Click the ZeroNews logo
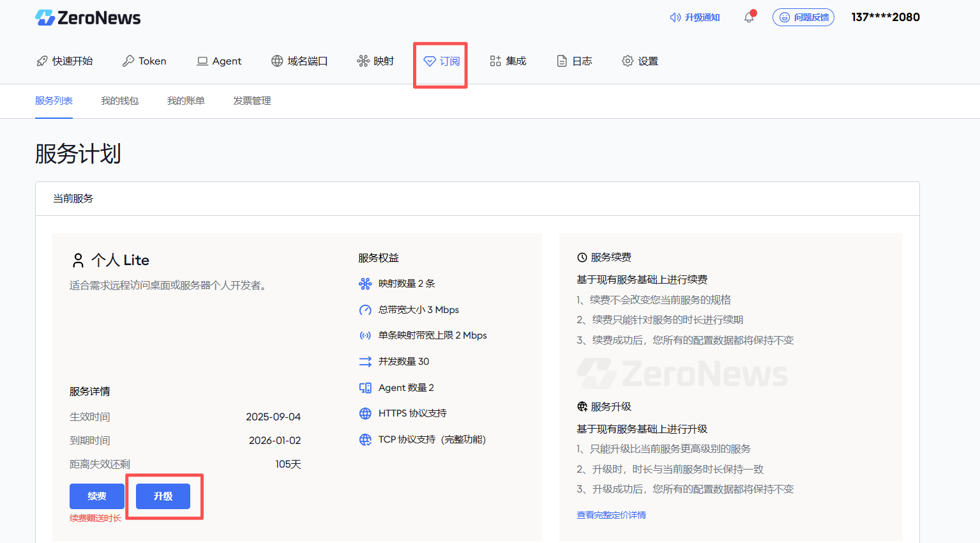Viewport: 980px width, 543px height. click(x=88, y=18)
